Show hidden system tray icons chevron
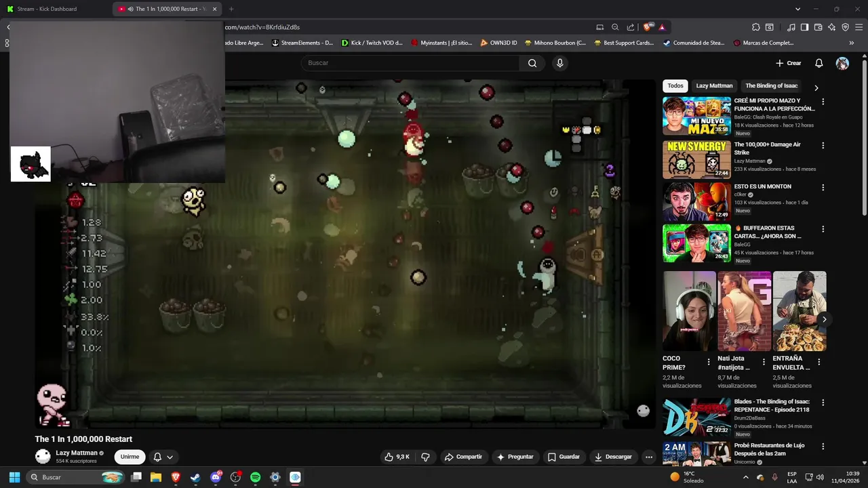The image size is (868, 488). [x=746, y=477]
